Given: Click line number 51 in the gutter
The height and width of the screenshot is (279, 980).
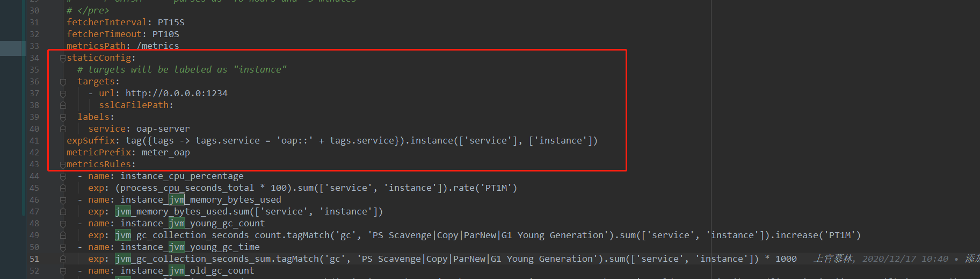Looking at the screenshot, I should 34,259.
